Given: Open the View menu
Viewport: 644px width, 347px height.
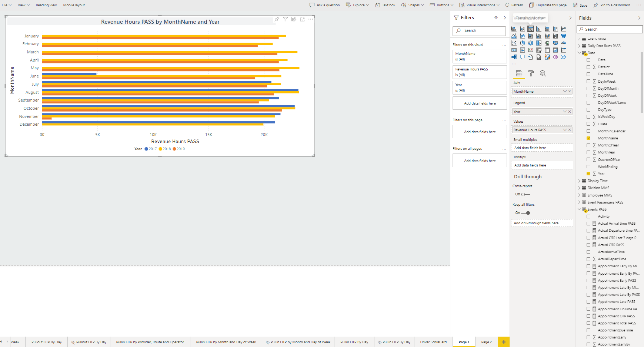Looking at the screenshot, I should point(23,5).
